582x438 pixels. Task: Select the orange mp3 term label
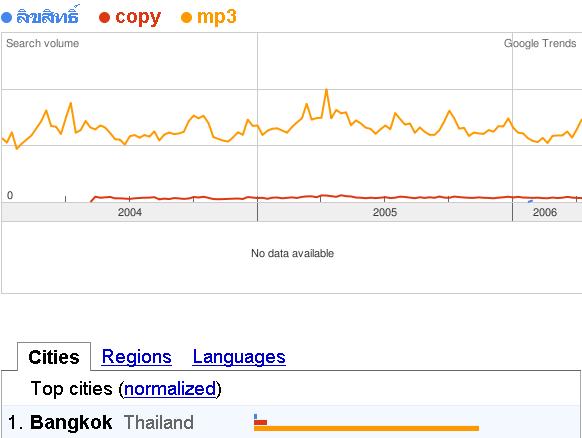pyautogui.click(x=216, y=17)
